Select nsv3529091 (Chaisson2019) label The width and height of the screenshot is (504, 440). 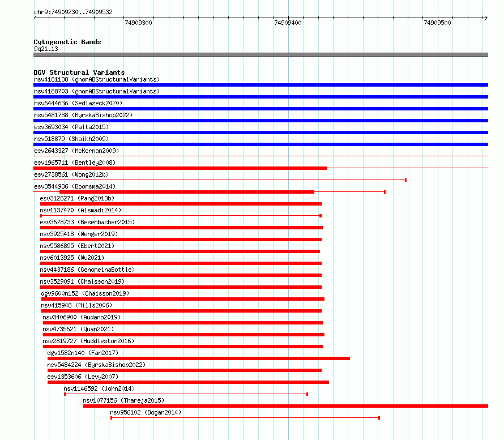[x=82, y=281]
